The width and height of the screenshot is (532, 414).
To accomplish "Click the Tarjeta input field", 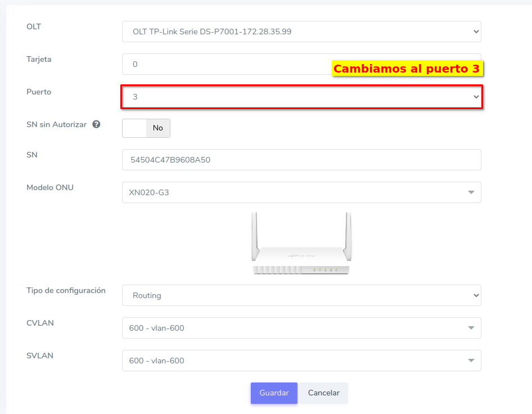I will [225, 64].
